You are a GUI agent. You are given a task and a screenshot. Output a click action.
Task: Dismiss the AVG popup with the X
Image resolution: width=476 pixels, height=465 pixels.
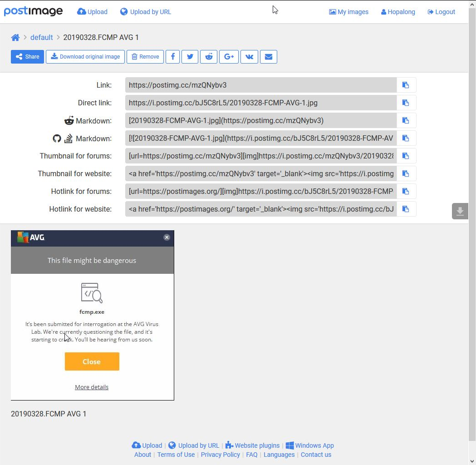167,237
